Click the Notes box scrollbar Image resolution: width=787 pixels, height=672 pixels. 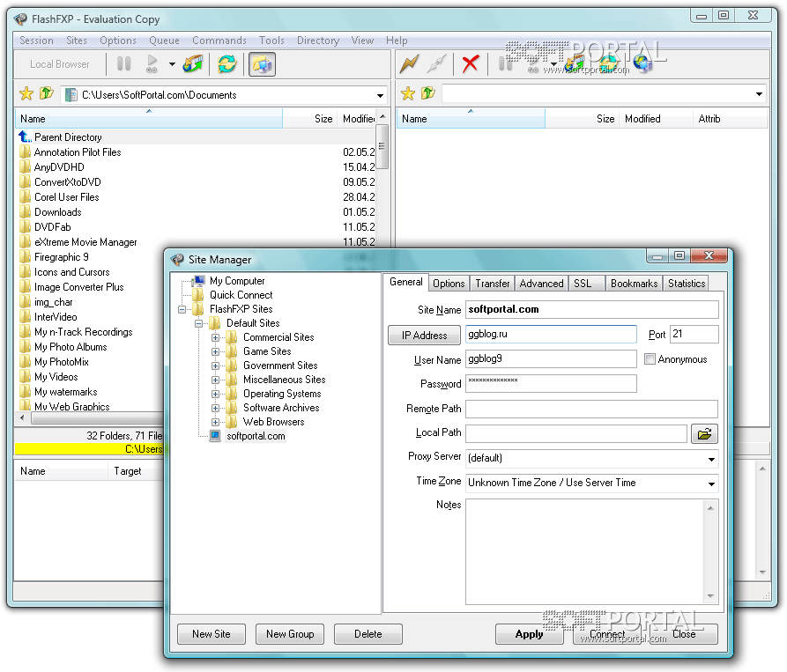coord(710,551)
